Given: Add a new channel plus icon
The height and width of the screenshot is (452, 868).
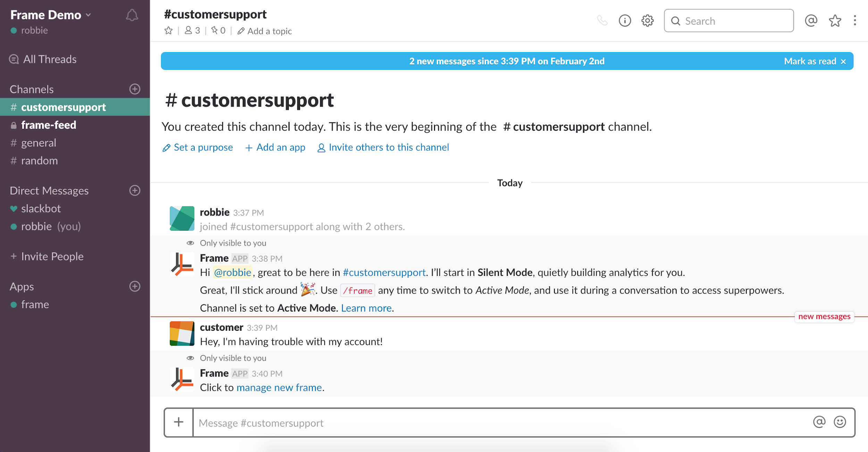Looking at the screenshot, I should click(x=135, y=89).
